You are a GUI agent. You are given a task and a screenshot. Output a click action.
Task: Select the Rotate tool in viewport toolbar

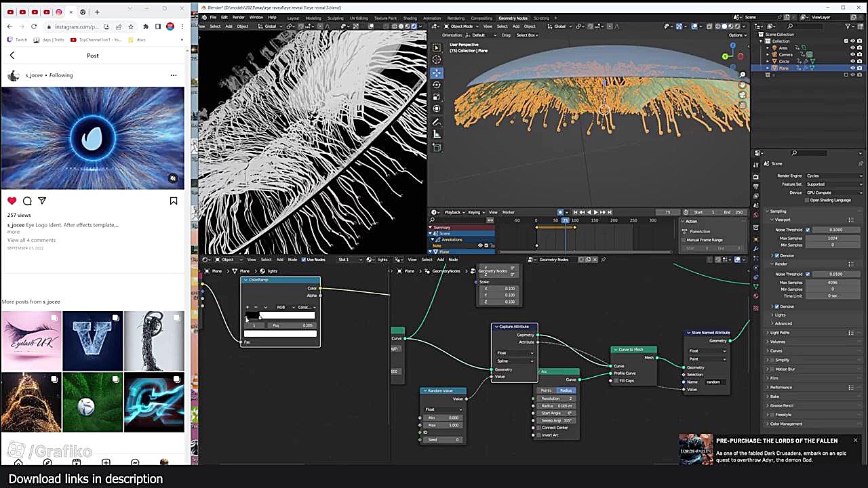point(437,85)
